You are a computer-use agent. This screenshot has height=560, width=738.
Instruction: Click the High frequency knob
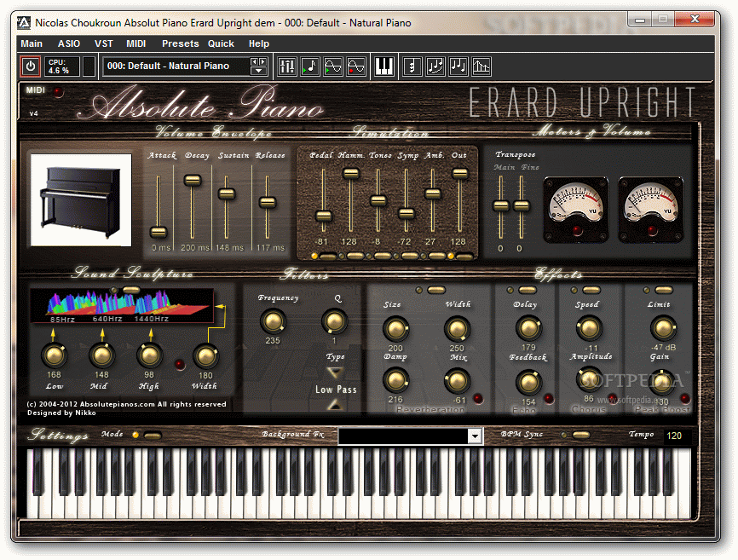[x=149, y=355]
